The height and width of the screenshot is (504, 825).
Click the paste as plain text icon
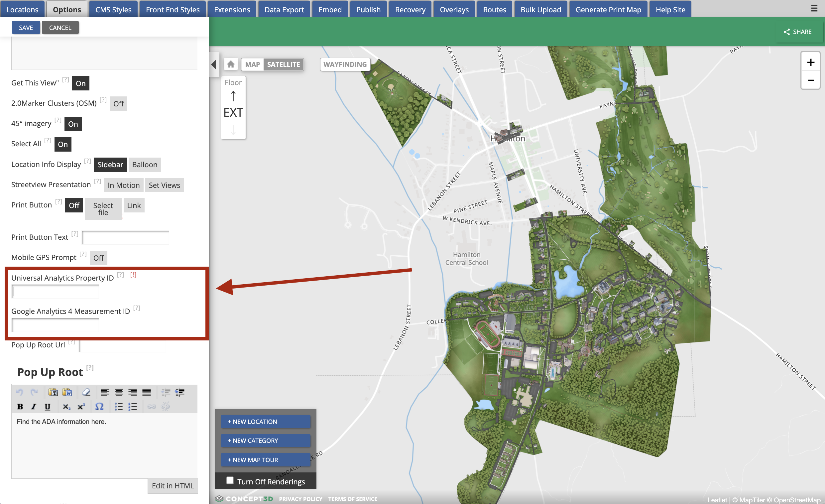coord(53,392)
